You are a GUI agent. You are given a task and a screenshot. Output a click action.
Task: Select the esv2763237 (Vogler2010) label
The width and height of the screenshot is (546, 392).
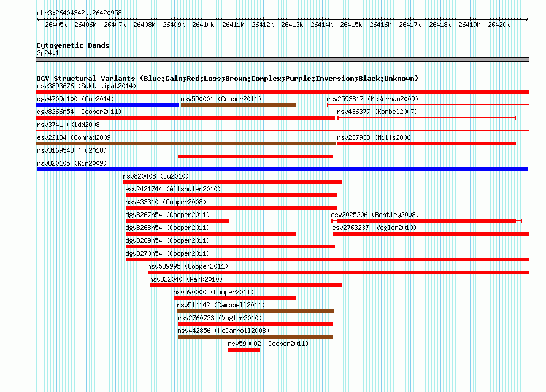coord(374,228)
